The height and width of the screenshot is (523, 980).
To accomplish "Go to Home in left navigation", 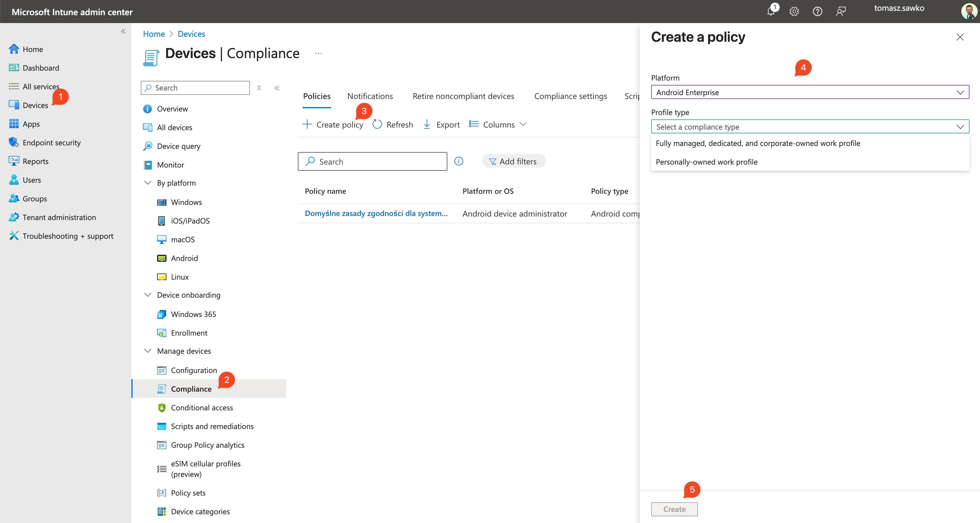I will 33,49.
